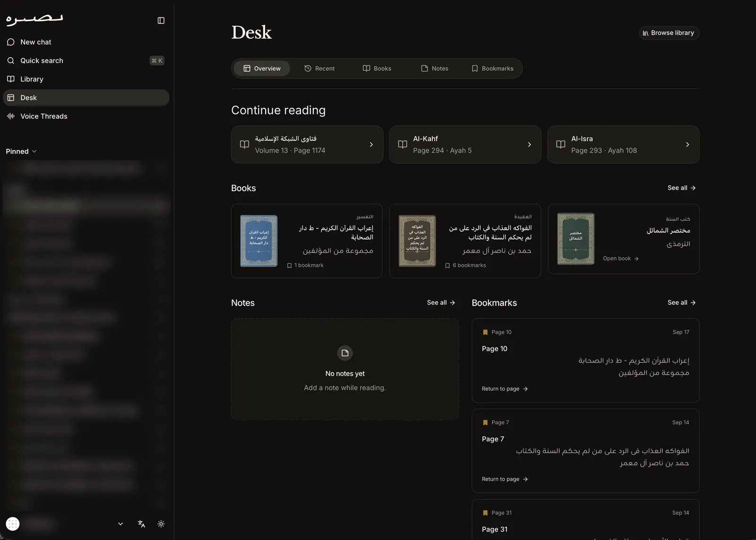The height and width of the screenshot is (540, 756).
Task: Click the Open book link
Action: click(x=620, y=259)
